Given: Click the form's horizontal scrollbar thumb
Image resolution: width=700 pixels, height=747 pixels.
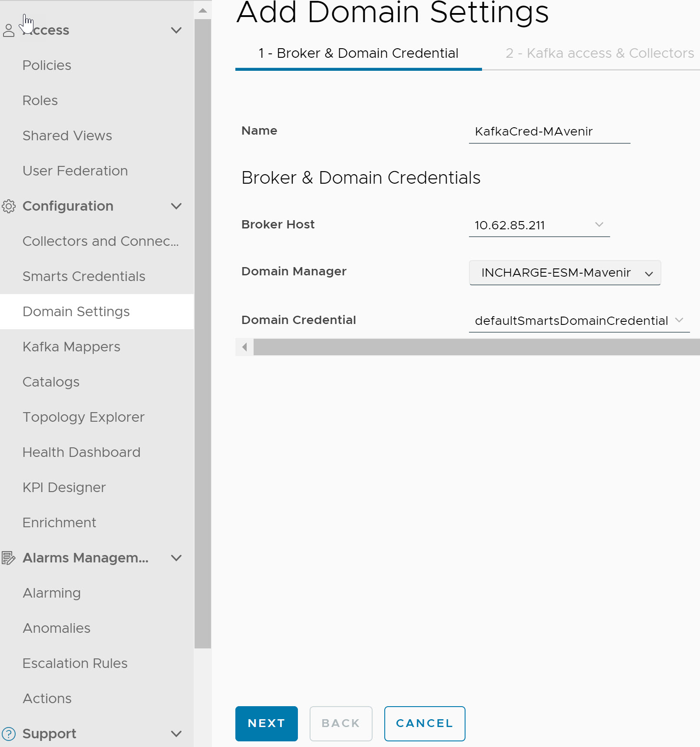Looking at the screenshot, I should pyautogui.click(x=477, y=347).
